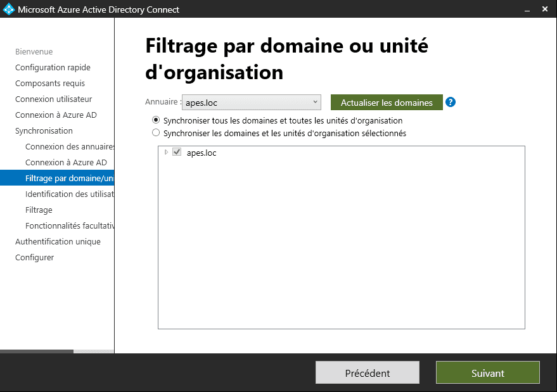557x392 pixels.
Task: Click the sidebar horizontal scrollbar thumb
Action: tap(37, 351)
